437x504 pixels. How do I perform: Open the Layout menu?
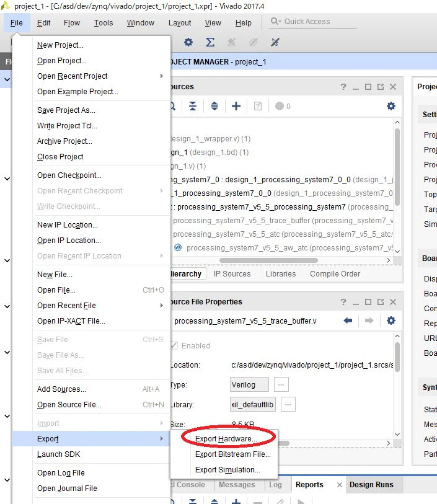[180, 23]
